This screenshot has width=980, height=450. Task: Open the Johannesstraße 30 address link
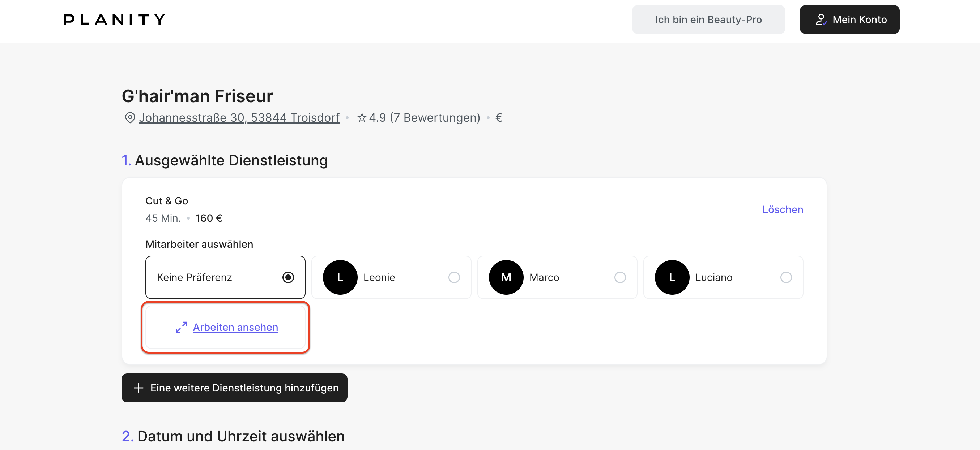[x=239, y=118]
